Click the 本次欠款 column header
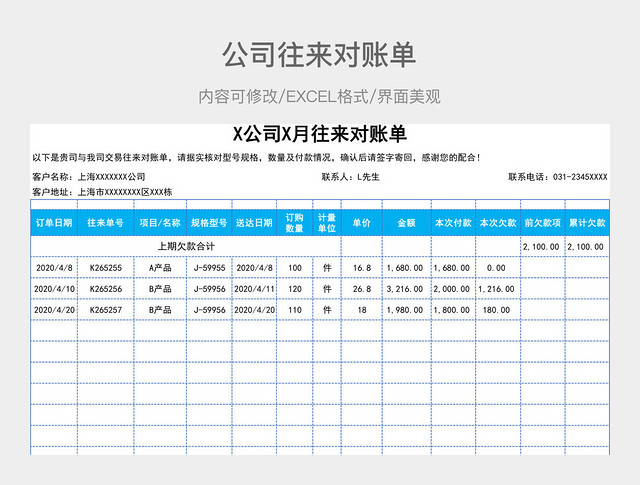The height and width of the screenshot is (485, 640). coord(498,223)
